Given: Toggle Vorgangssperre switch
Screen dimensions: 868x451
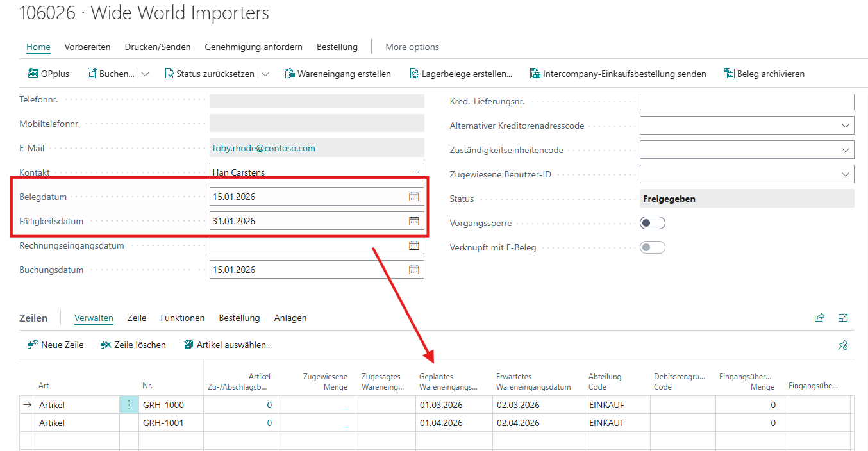Looking at the screenshot, I should coord(653,223).
